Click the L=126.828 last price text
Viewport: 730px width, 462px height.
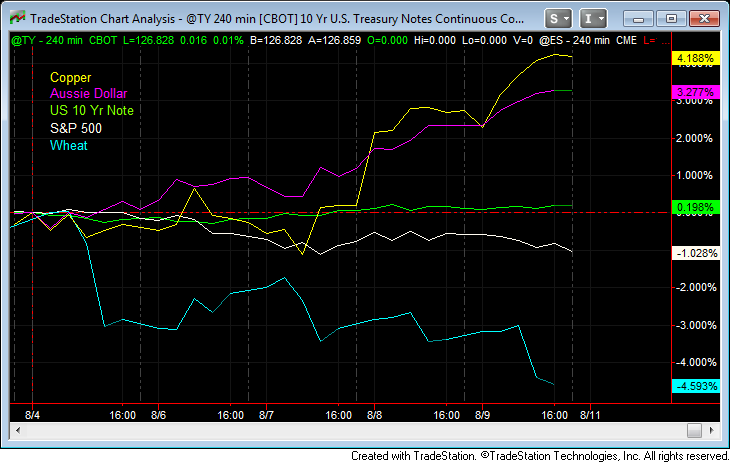point(148,41)
